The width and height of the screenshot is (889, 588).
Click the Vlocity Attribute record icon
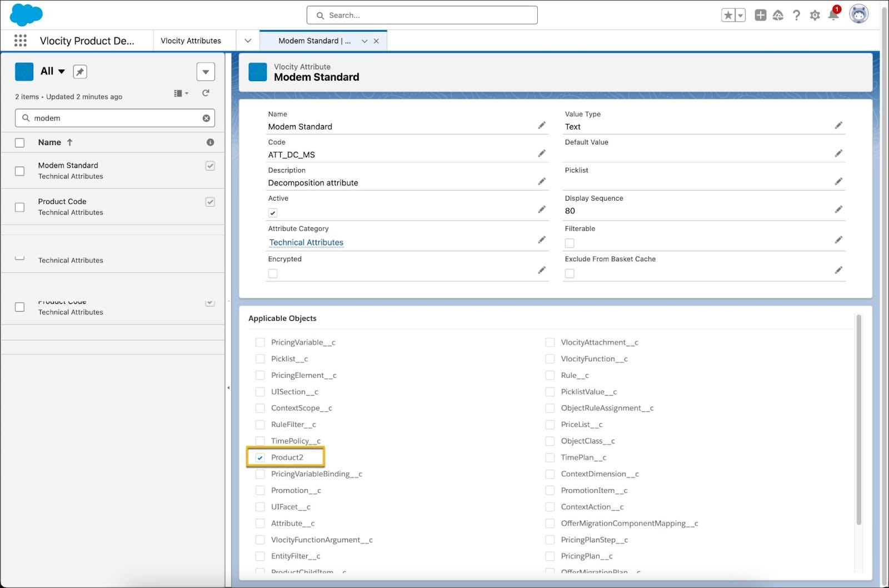coord(258,72)
